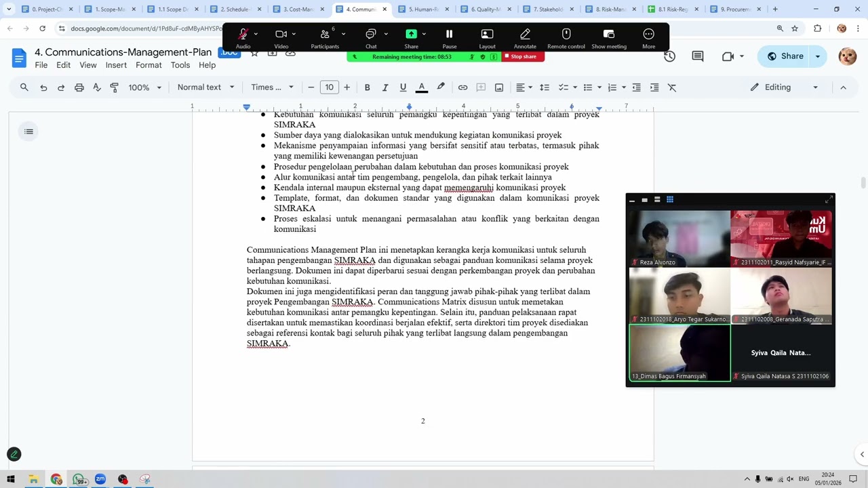Expand the text alignment options

tap(524, 87)
